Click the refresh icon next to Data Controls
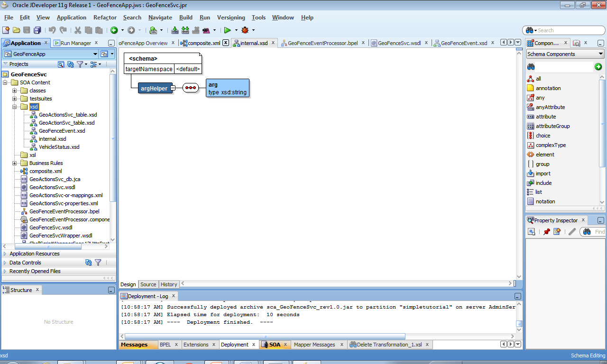Image resolution: width=607 pixels, height=364 pixels. coord(89,263)
